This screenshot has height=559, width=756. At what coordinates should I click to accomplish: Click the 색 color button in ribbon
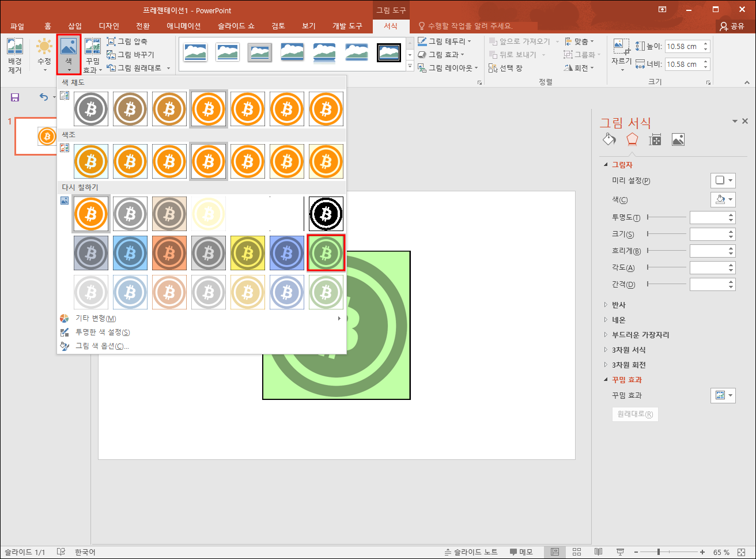(69, 55)
